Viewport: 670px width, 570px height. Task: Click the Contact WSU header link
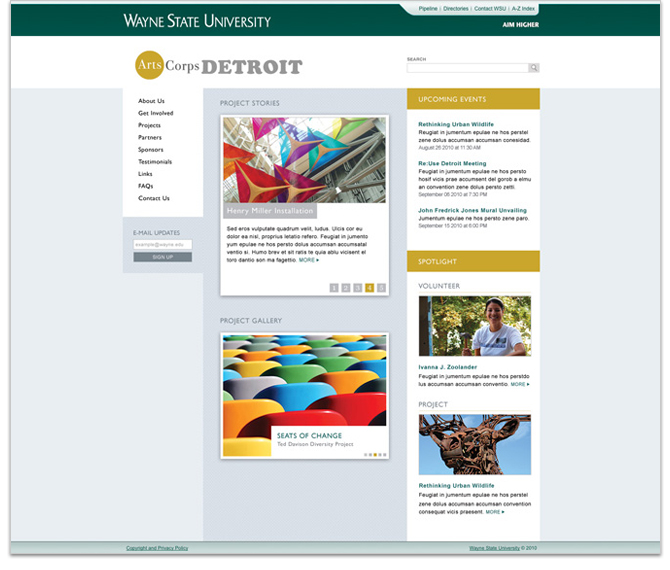click(x=490, y=9)
